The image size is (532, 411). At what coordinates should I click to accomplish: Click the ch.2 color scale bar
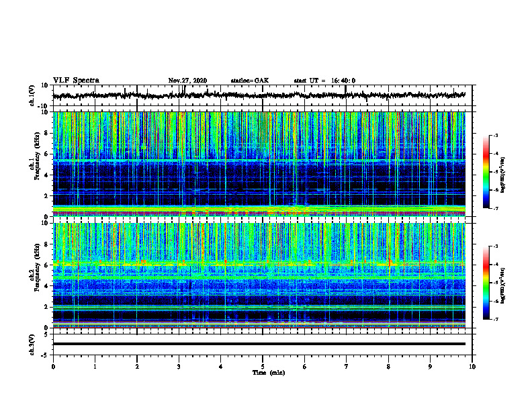[x=486, y=283]
